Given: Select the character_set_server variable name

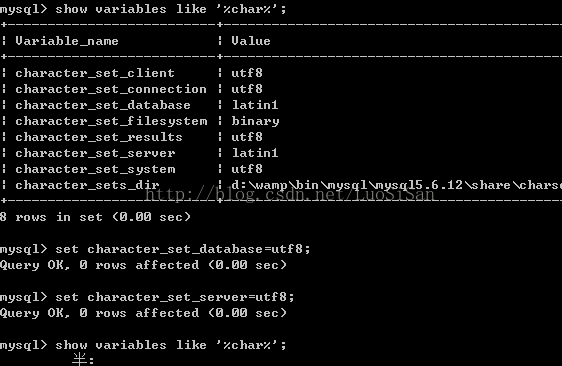Looking at the screenshot, I should [95, 153].
